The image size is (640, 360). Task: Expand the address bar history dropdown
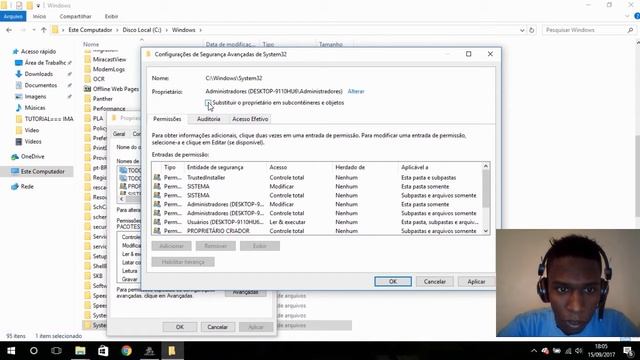pyautogui.click(x=522, y=30)
